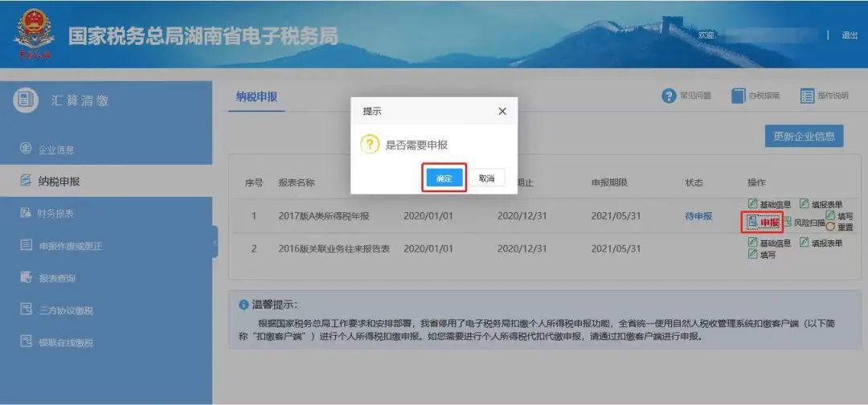The image size is (868, 405).
Task: Click the 汇算清缴 sidebar heading
Action: click(x=80, y=100)
